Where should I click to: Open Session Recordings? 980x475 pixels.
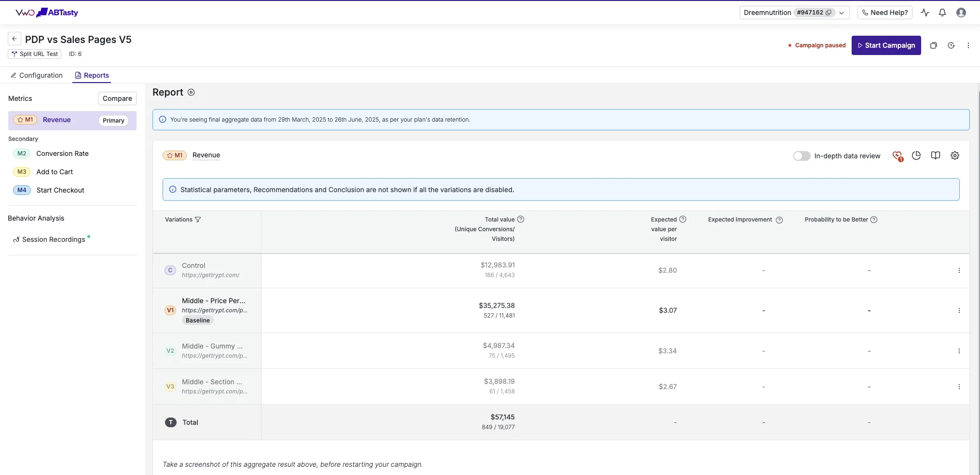pyautogui.click(x=53, y=239)
